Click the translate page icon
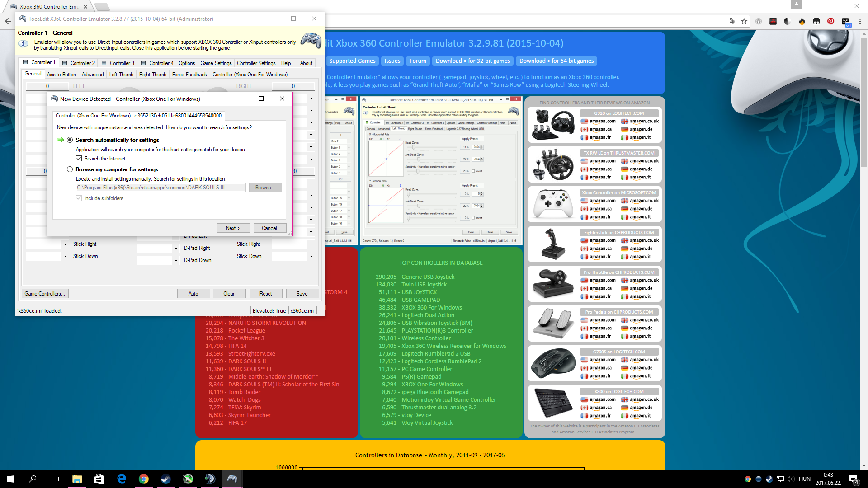The width and height of the screenshot is (868, 488). point(732,21)
